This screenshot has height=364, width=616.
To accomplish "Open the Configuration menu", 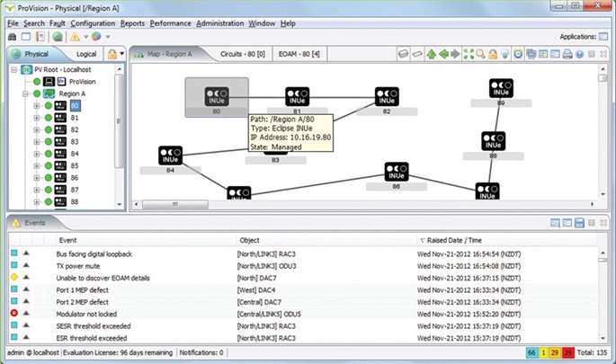I will pos(93,23).
